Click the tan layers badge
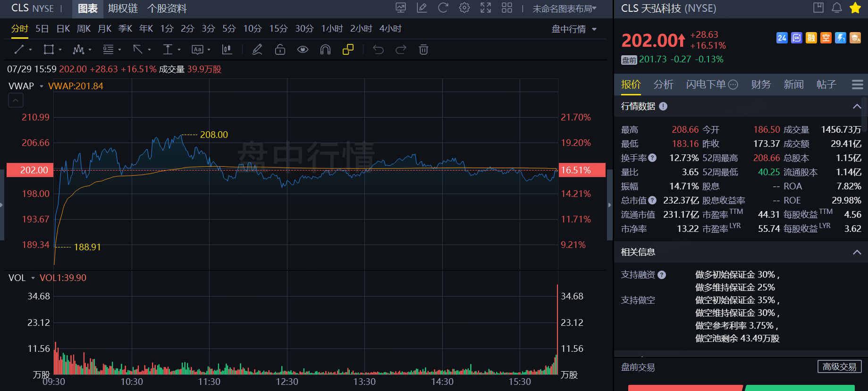Screen dimensions: 868x391 (x=855, y=38)
